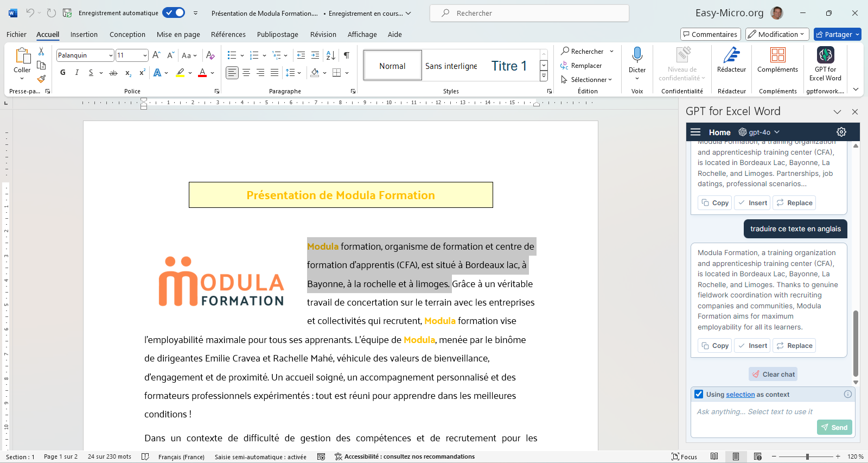The image size is (868, 463).
Task: Sort paragraph alphabetically
Action: point(330,55)
